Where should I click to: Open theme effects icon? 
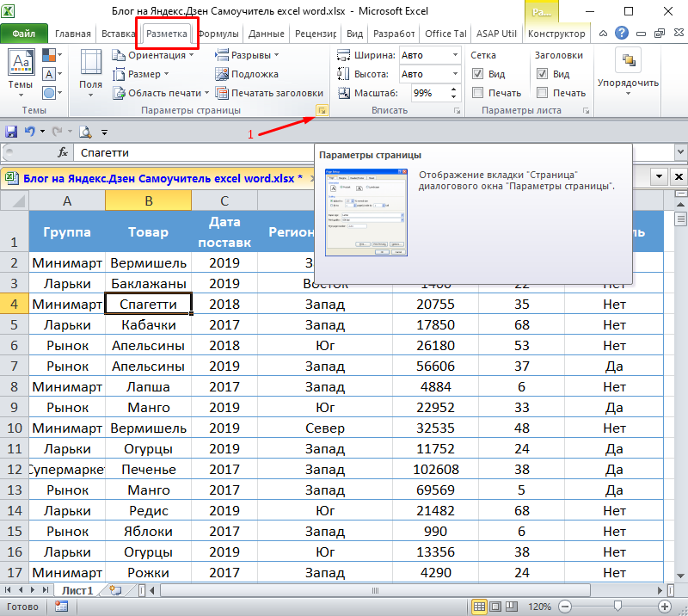point(52,93)
